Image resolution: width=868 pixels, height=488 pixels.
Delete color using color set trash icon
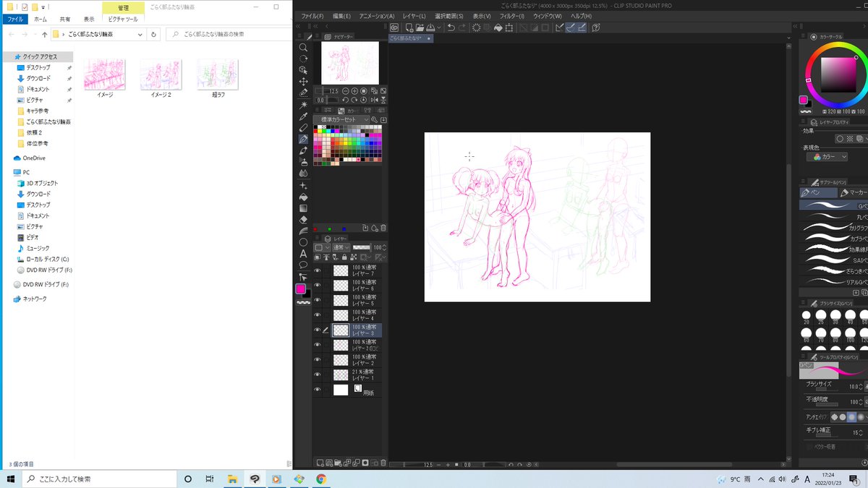[x=383, y=227]
